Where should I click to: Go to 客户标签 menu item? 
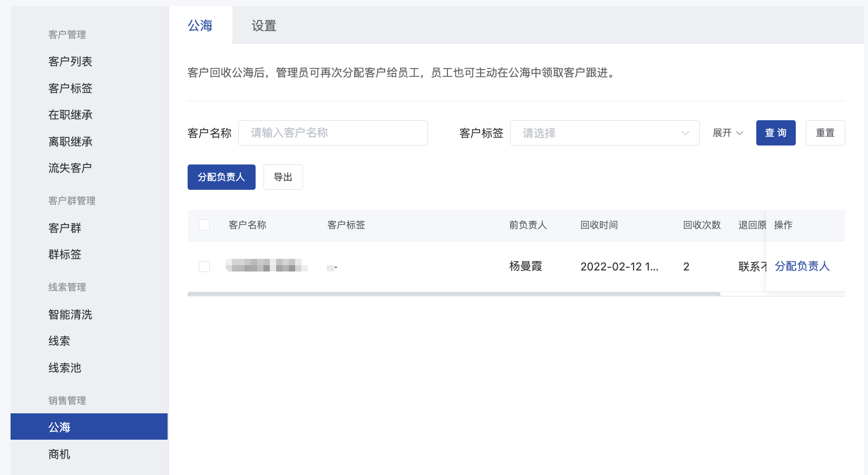pyautogui.click(x=70, y=89)
